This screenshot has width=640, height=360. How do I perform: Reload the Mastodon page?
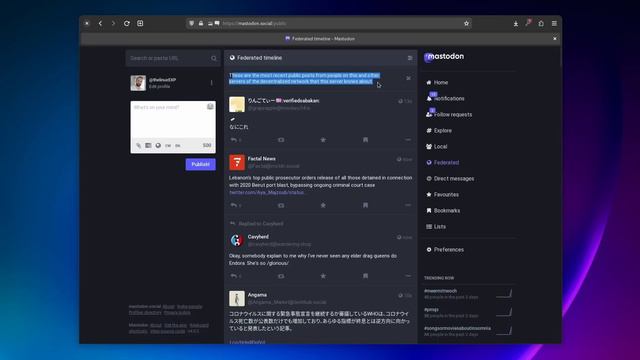coord(127,23)
